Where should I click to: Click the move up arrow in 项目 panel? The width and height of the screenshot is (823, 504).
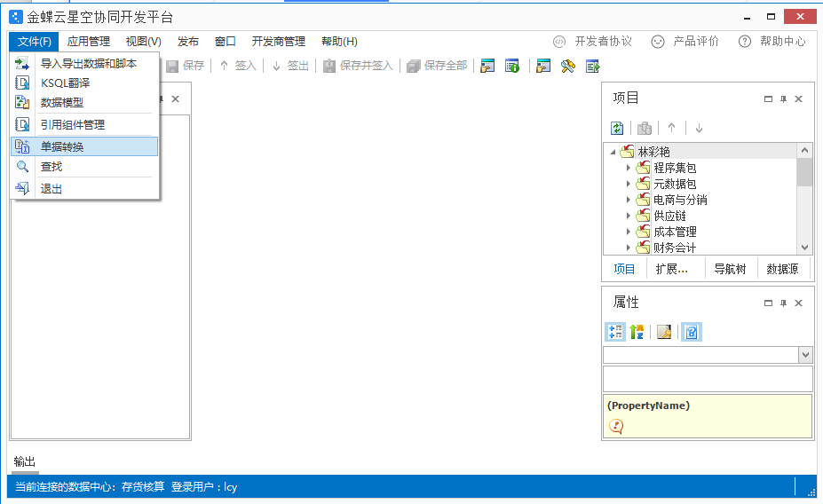tap(672, 128)
